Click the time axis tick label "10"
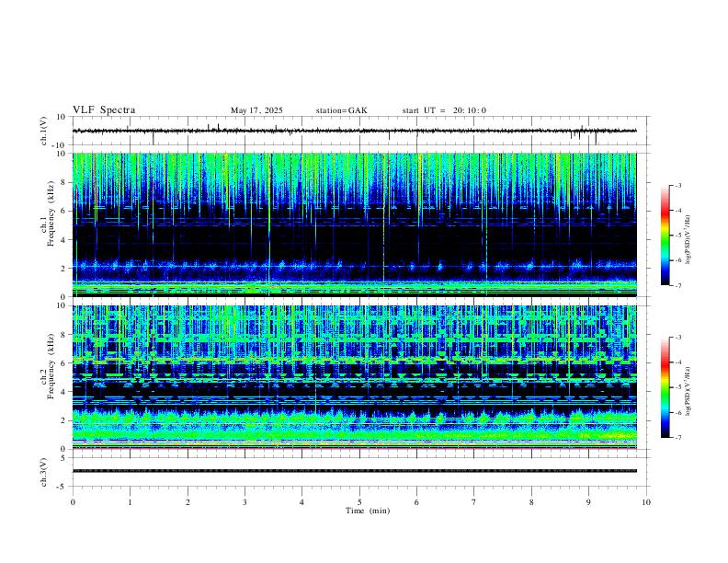Image resolution: width=728 pixels, height=563 pixels. click(x=646, y=502)
